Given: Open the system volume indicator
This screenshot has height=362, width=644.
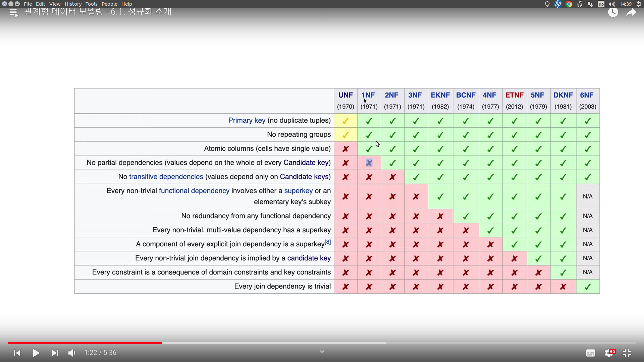Looking at the screenshot, I should coord(612,4).
